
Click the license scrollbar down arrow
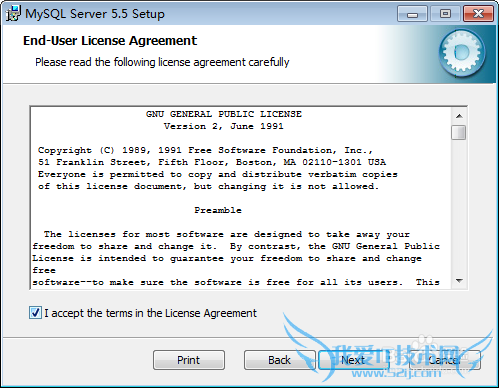[x=459, y=281]
